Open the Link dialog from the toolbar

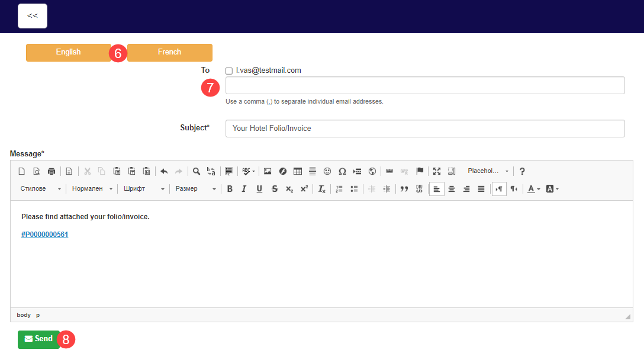point(389,171)
